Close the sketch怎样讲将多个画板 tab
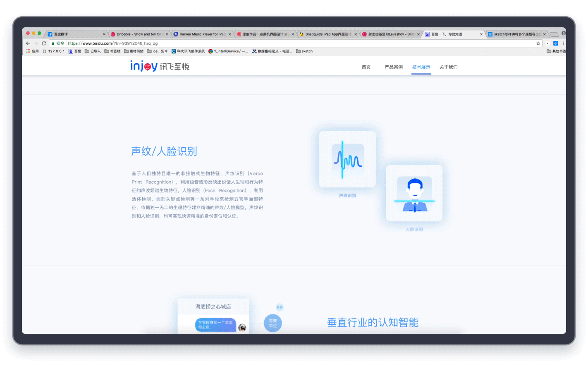Image resolution: width=588 pixels, height=374 pixels. pyautogui.click(x=544, y=34)
